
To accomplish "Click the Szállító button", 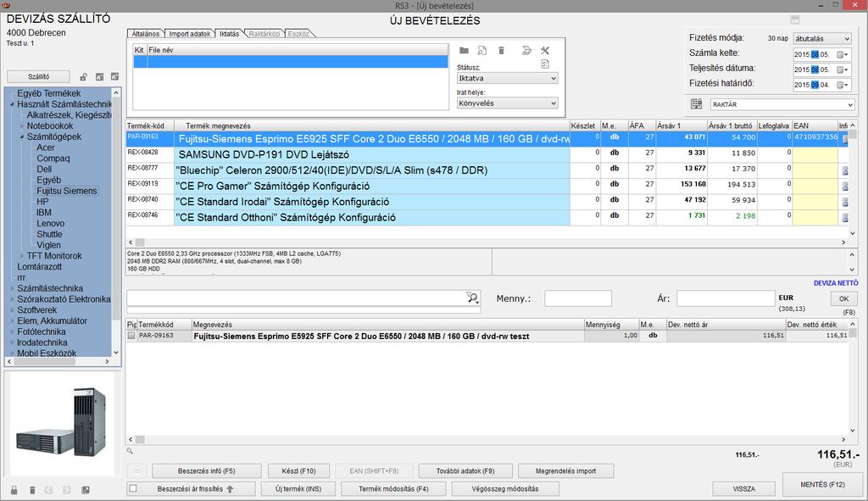I will (x=39, y=76).
